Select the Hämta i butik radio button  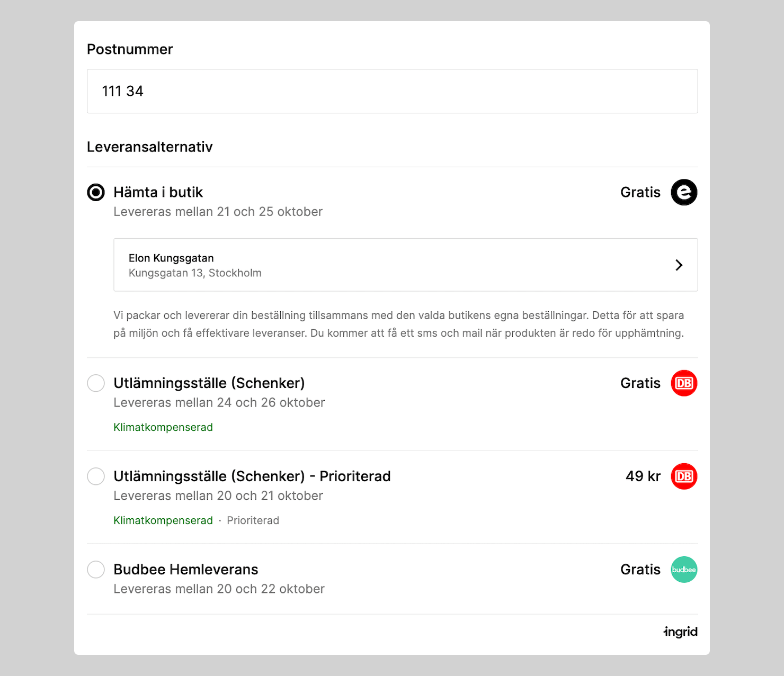[96, 192]
